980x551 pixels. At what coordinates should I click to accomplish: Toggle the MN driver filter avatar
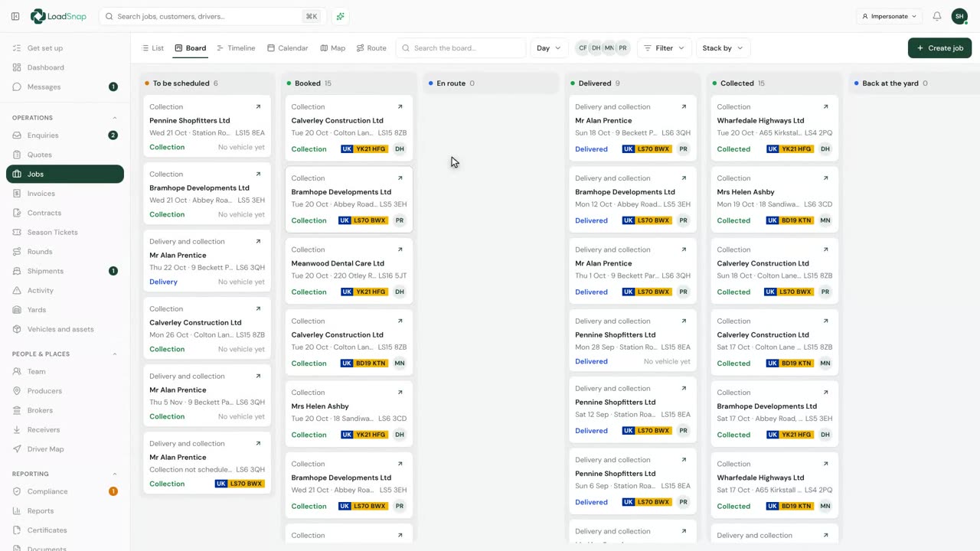click(x=609, y=47)
